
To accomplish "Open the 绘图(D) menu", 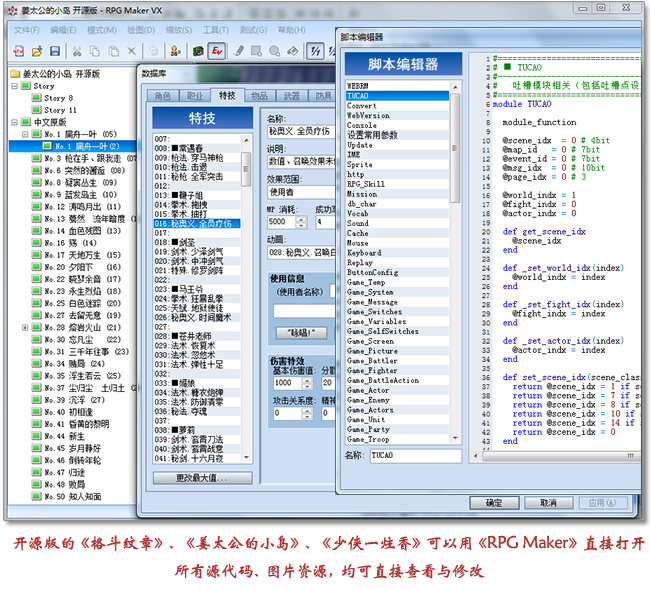I will coord(141,30).
